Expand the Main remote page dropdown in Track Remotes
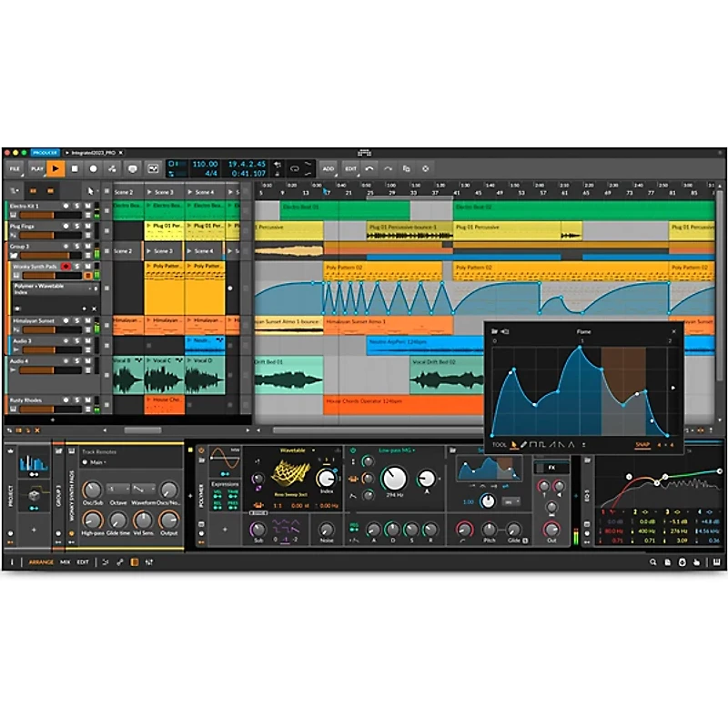Viewport: 728px width, 728px height. (96, 462)
